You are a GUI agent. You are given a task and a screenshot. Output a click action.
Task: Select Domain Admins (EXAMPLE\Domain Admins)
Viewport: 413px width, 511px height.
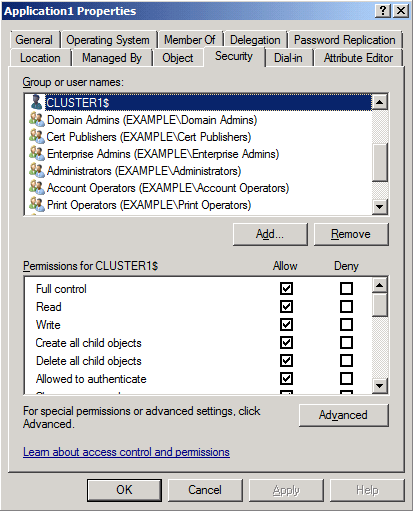(152, 120)
